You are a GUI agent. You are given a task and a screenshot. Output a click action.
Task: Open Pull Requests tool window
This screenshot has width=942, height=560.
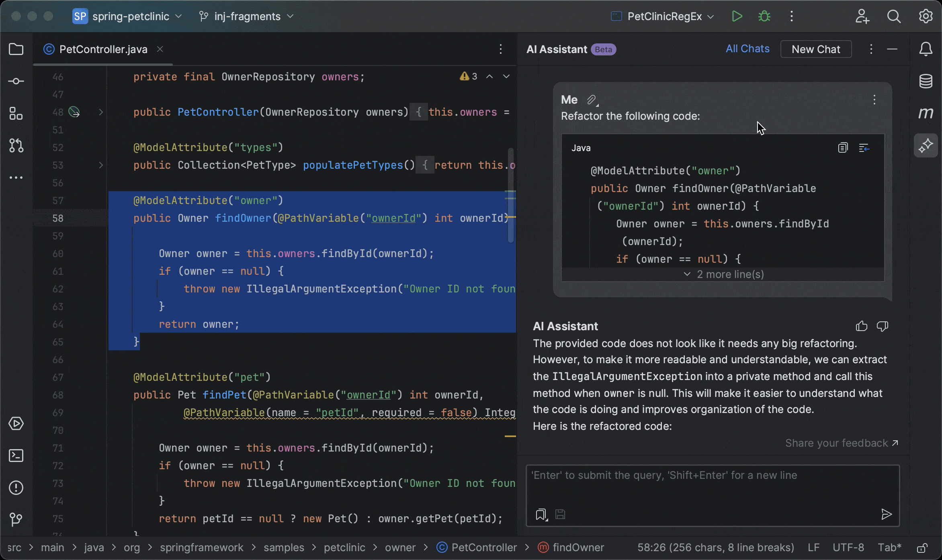click(16, 145)
